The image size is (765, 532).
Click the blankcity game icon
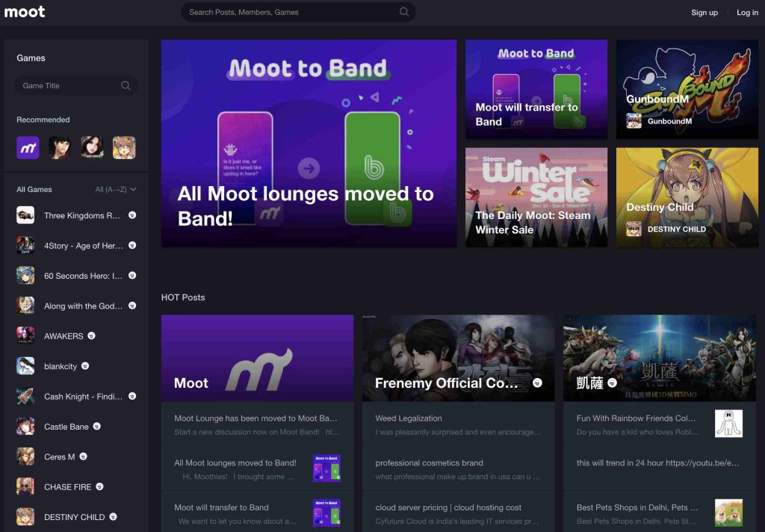coord(25,366)
